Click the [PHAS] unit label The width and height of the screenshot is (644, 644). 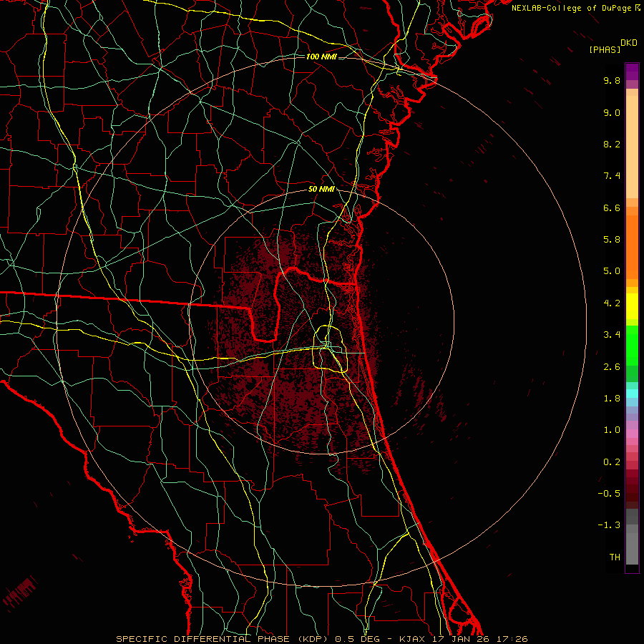click(x=605, y=49)
